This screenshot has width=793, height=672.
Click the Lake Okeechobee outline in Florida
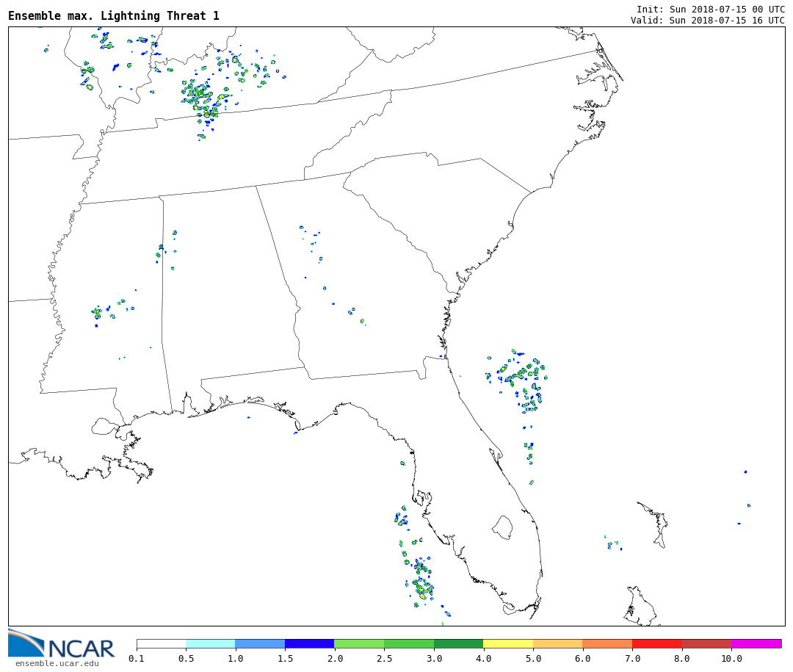click(502, 527)
